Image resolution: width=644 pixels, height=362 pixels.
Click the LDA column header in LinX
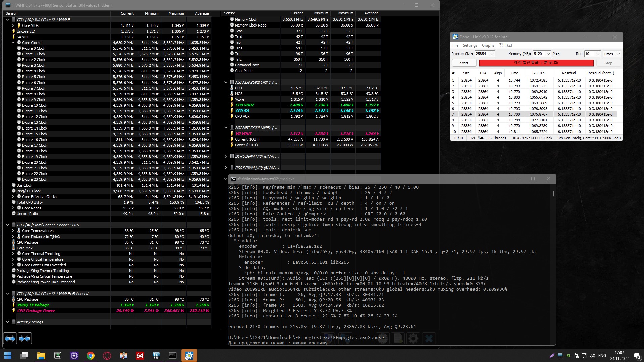[x=483, y=73]
